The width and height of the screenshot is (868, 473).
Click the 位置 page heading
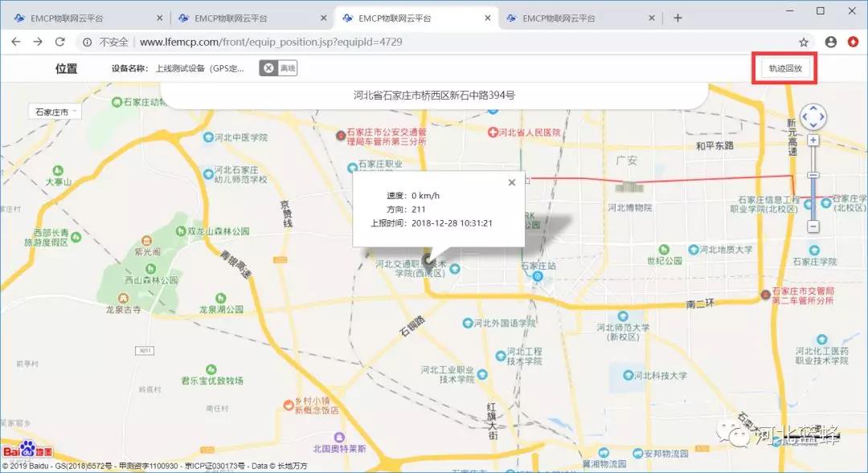[x=67, y=68]
